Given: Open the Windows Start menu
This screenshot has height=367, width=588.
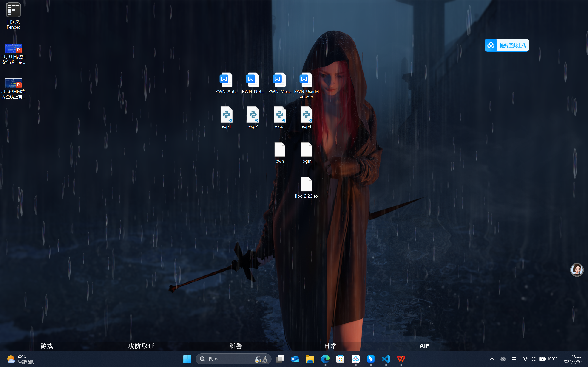Looking at the screenshot, I should coord(187,359).
